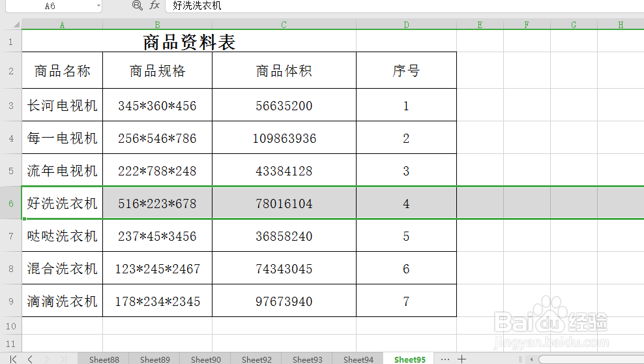The height and width of the screenshot is (364, 644).
Task: Click cell 97673940
Action: click(x=284, y=301)
